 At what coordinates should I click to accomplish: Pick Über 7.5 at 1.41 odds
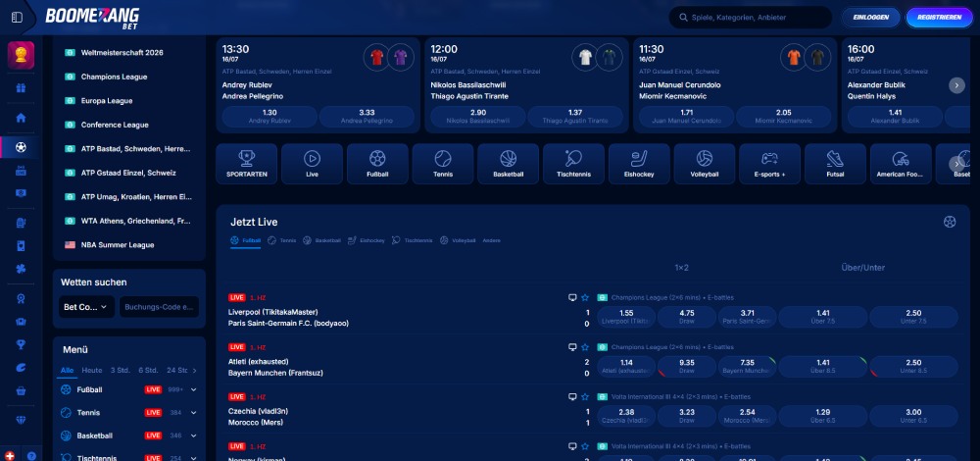click(823, 317)
